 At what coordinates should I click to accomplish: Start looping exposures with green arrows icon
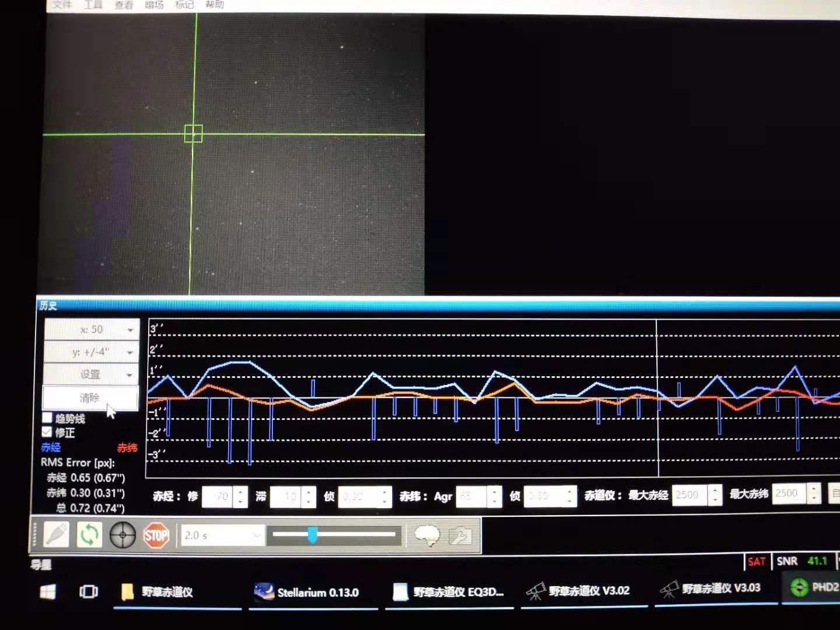click(x=89, y=534)
